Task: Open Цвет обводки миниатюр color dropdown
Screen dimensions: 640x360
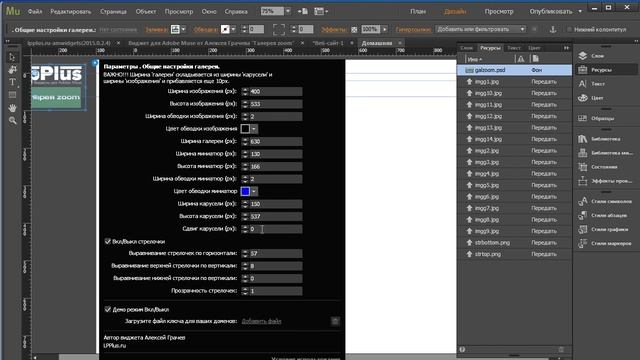Action: tap(254, 191)
